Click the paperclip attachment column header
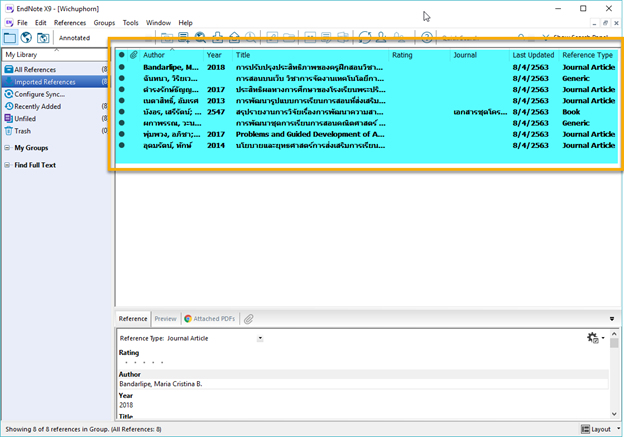624x437 pixels. [133, 55]
